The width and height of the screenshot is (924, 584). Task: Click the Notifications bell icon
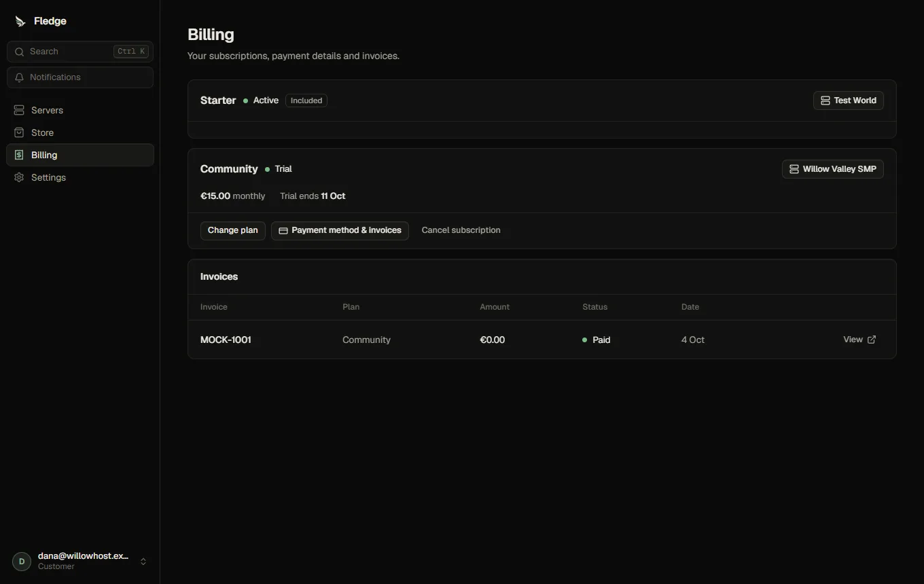[x=19, y=77]
